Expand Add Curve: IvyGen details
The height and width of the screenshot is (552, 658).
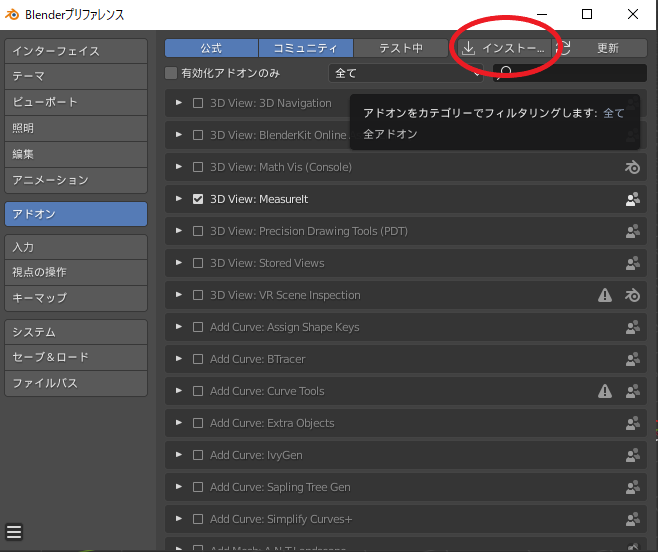coord(179,455)
